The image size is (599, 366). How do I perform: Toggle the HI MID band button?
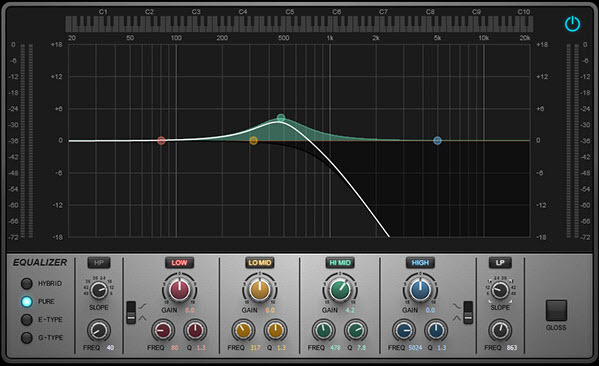point(340,263)
